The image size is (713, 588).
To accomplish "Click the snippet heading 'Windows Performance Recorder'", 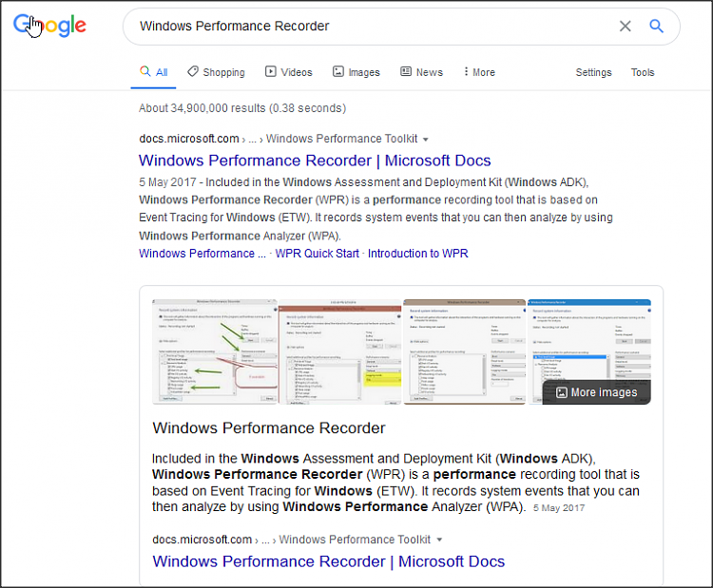I will pos(269,428).
